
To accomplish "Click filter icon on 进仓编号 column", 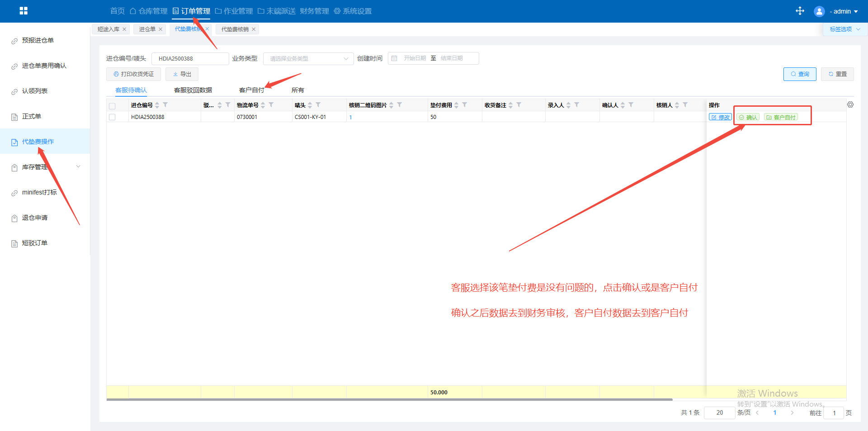I will [165, 105].
